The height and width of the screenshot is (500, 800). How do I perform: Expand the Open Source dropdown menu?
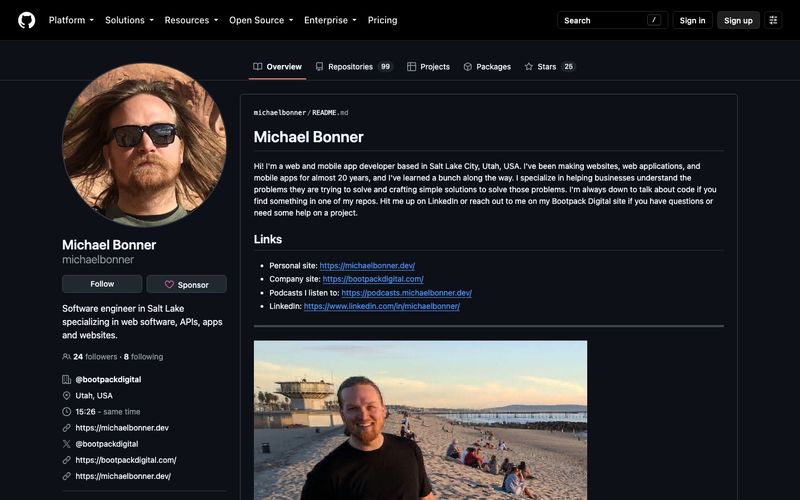pos(261,20)
